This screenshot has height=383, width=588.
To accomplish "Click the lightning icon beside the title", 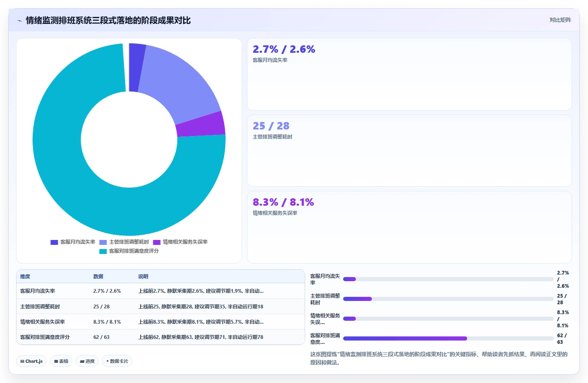I will (x=19, y=21).
